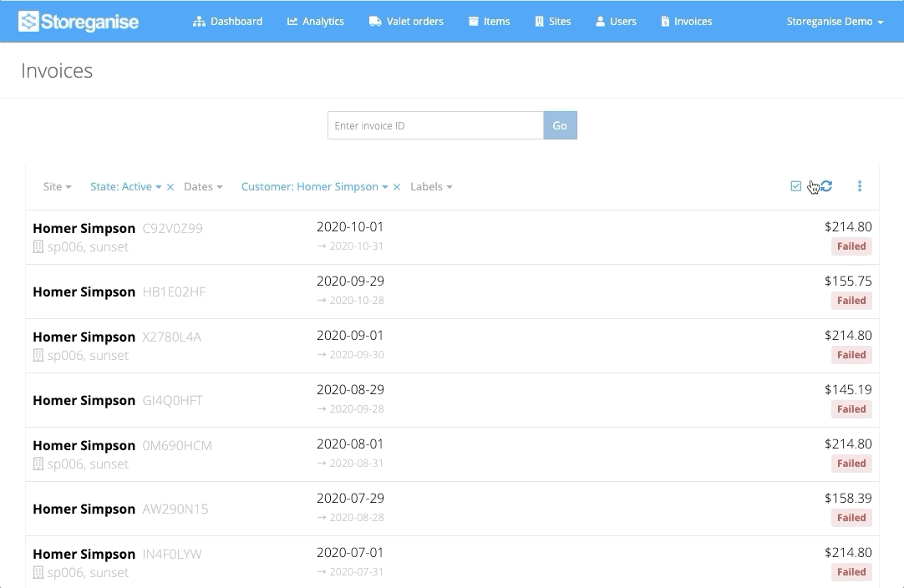Open the Sites page
904x588 pixels.
coord(552,22)
